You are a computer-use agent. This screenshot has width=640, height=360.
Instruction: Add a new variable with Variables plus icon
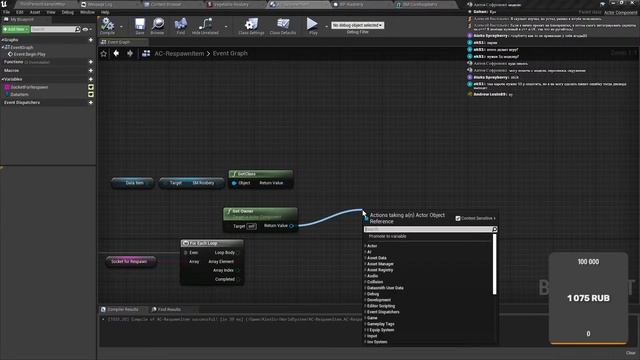(91, 79)
